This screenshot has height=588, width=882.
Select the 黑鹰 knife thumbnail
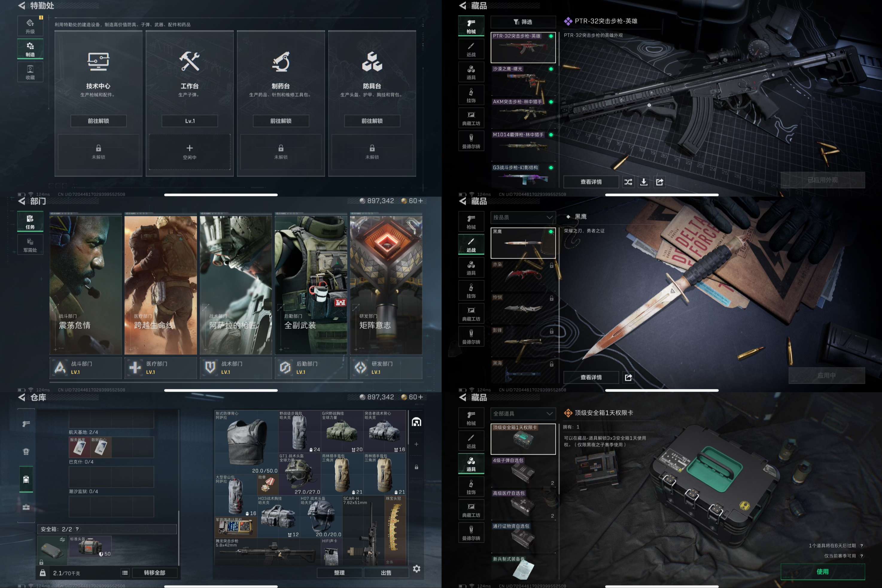tap(523, 243)
